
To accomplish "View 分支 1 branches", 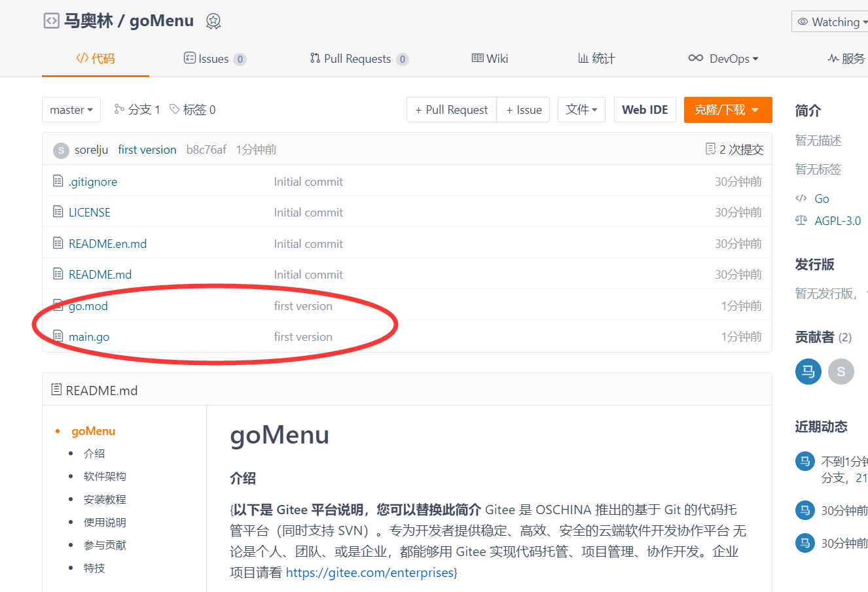I will tap(137, 109).
